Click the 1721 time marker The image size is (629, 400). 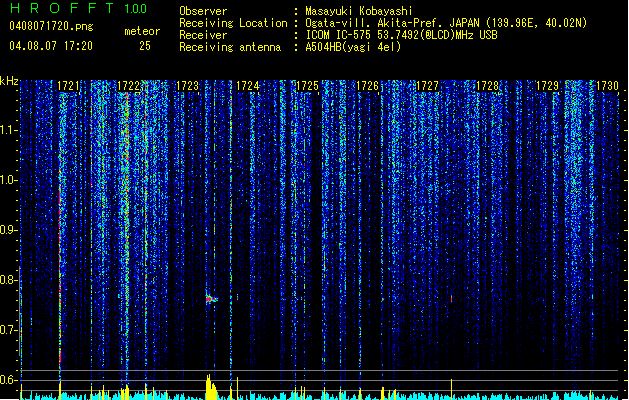click(68, 86)
